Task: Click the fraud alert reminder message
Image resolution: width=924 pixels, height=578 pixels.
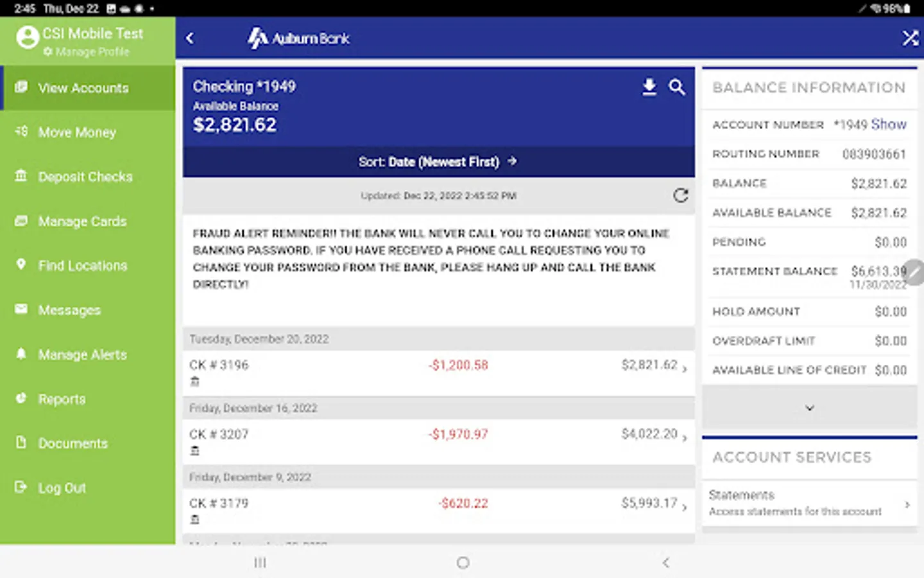Action: pyautogui.click(x=431, y=259)
